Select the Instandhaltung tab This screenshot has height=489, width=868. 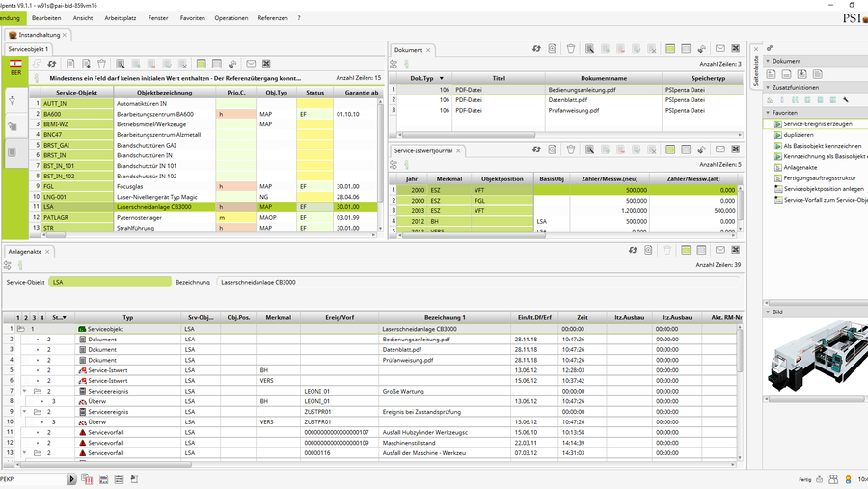[39, 35]
